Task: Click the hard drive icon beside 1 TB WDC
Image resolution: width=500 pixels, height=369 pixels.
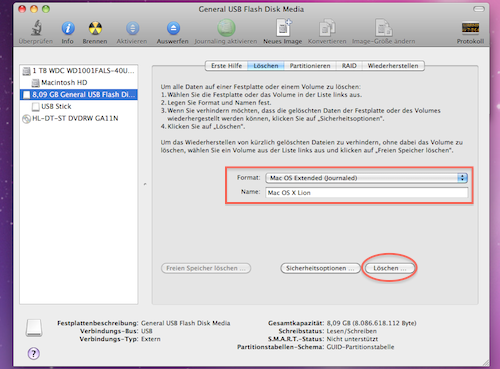Action: 26,71
